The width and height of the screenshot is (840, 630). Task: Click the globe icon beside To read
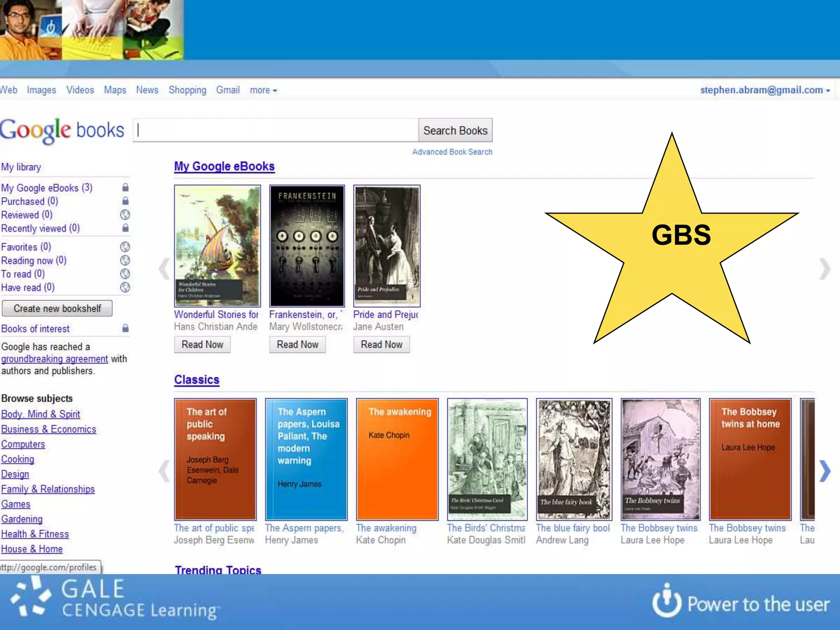125,274
